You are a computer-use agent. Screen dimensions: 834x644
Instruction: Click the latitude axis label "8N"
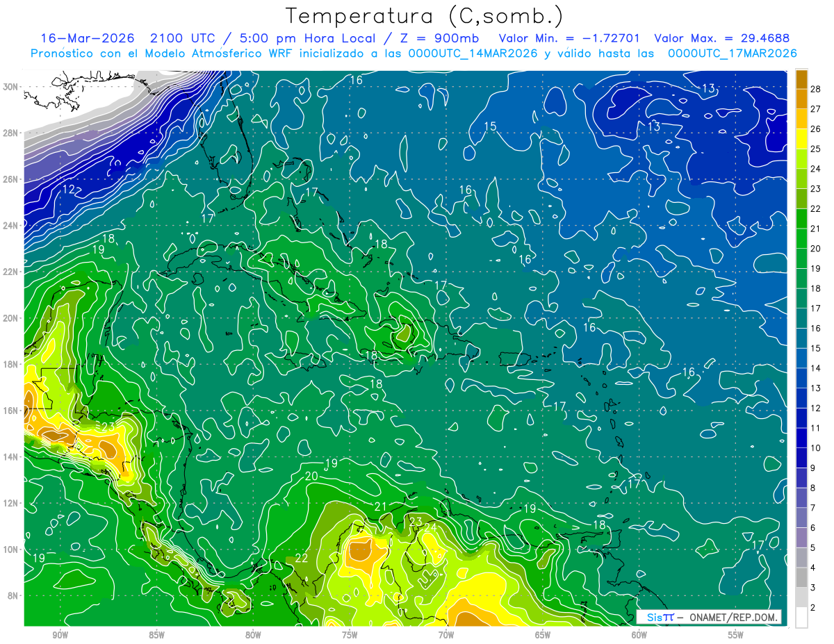14,596
